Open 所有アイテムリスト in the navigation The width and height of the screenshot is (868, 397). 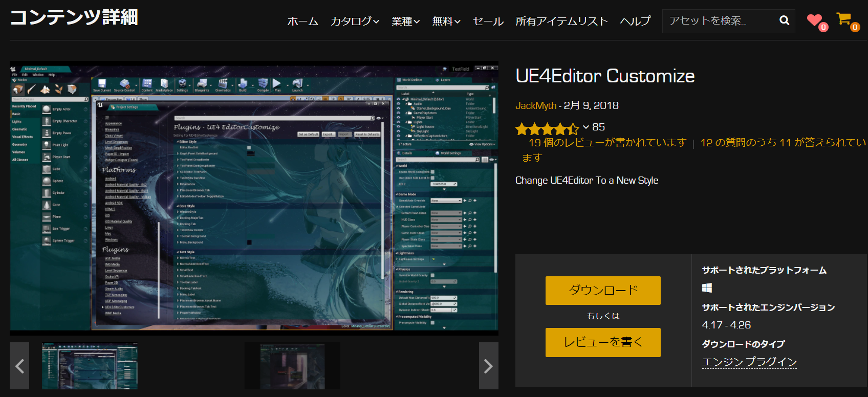[561, 21]
